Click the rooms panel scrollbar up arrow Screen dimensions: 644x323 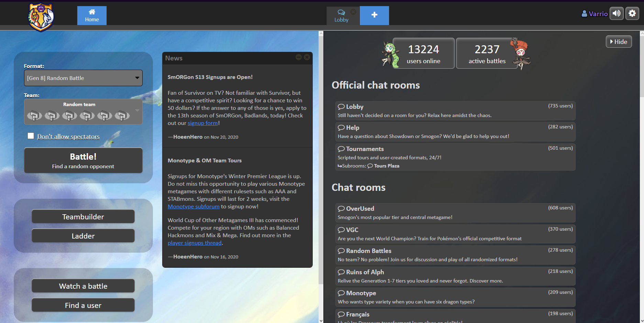point(642,33)
